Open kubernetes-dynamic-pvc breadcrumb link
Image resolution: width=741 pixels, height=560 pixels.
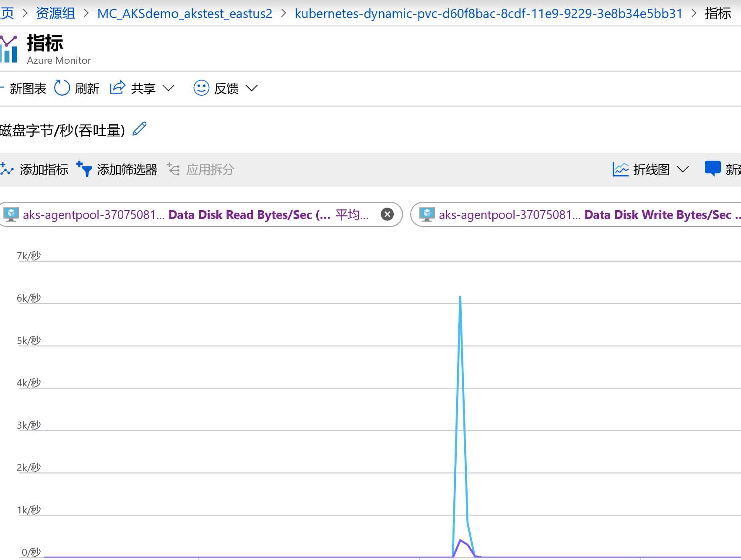point(489,13)
